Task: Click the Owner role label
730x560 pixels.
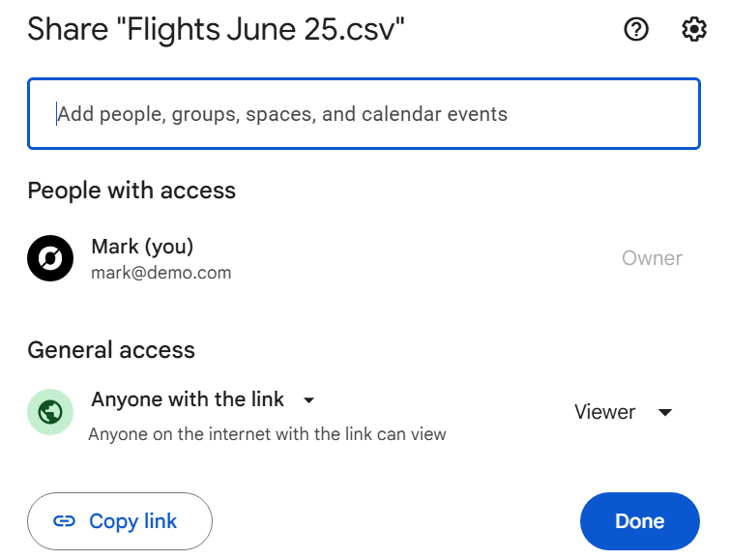Action: 652,258
